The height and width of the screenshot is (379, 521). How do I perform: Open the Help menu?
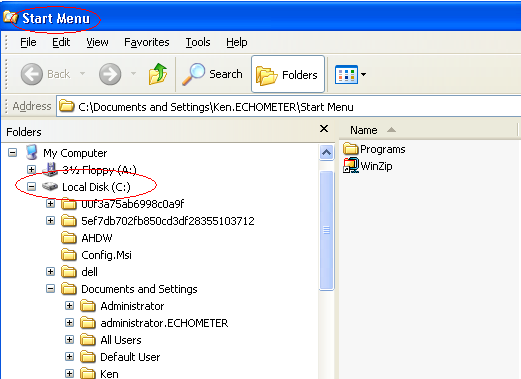(237, 42)
